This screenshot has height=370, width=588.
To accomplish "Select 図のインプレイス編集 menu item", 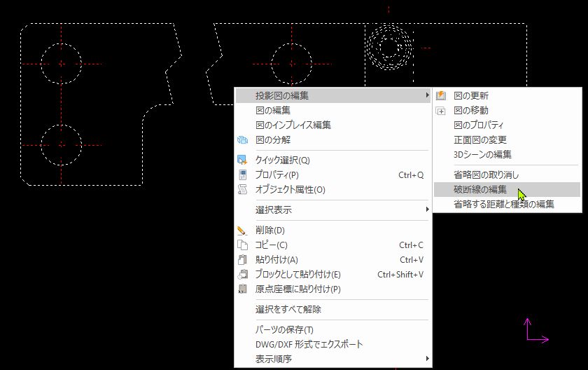I will 333,125.
